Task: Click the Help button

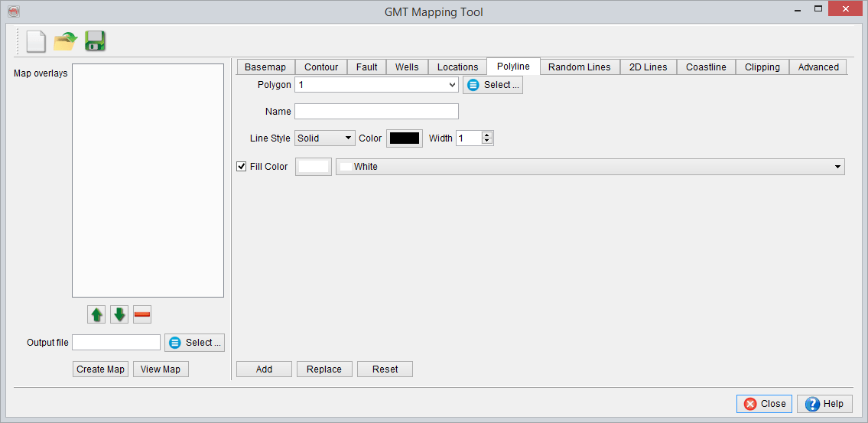Action: pyautogui.click(x=824, y=404)
